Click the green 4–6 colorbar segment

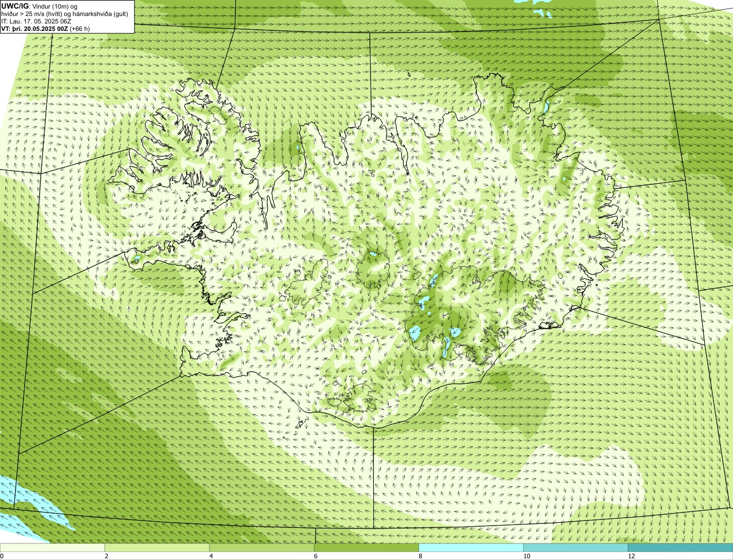(263, 548)
